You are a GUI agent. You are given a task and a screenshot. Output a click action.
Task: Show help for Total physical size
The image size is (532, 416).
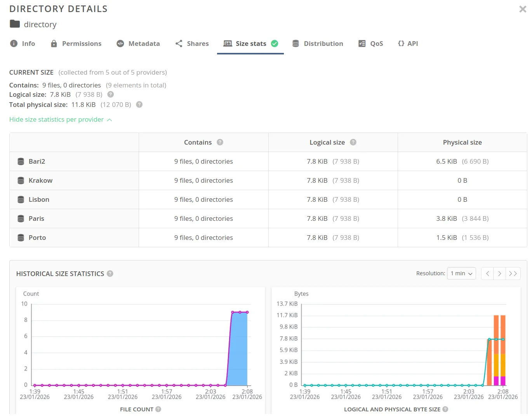point(139,105)
